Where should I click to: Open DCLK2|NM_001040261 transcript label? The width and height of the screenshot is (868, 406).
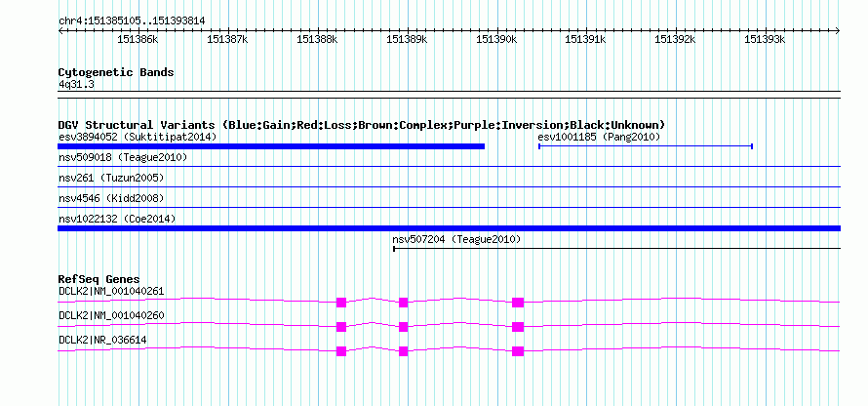point(111,292)
